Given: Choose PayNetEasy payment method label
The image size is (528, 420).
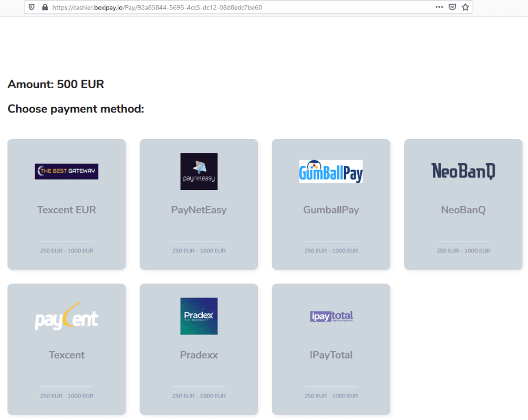Looking at the screenshot, I should (199, 210).
